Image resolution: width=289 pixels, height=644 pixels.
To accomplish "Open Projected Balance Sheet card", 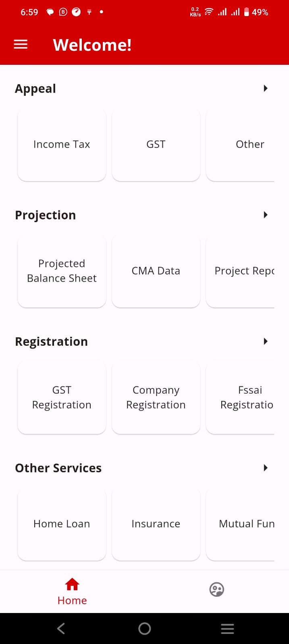I will click(62, 271).
